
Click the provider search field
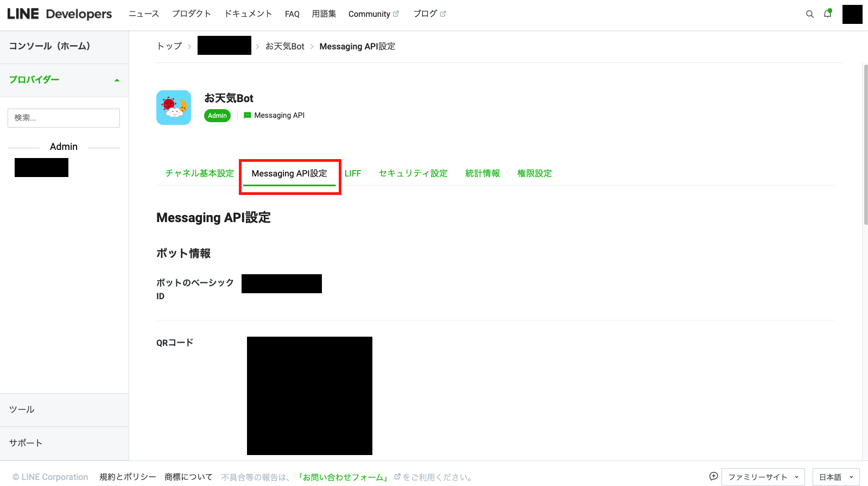(64, 118)
